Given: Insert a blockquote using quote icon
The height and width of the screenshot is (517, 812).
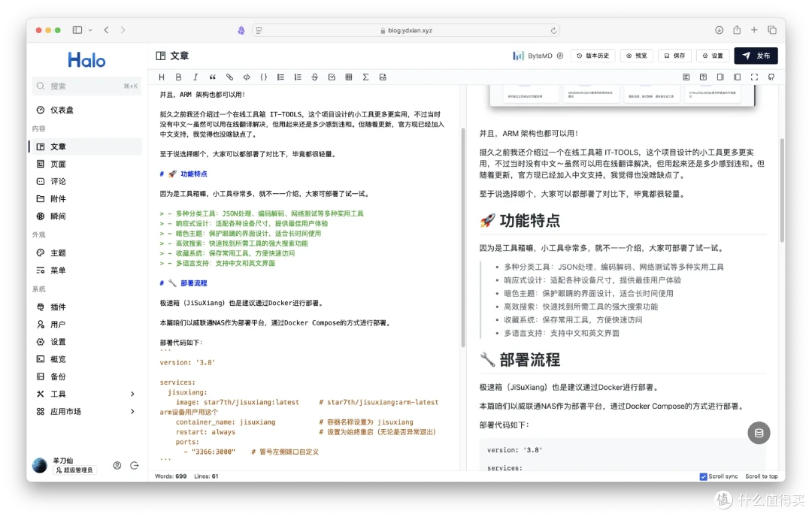Looking at the screenshot, I should click(212, 77).
